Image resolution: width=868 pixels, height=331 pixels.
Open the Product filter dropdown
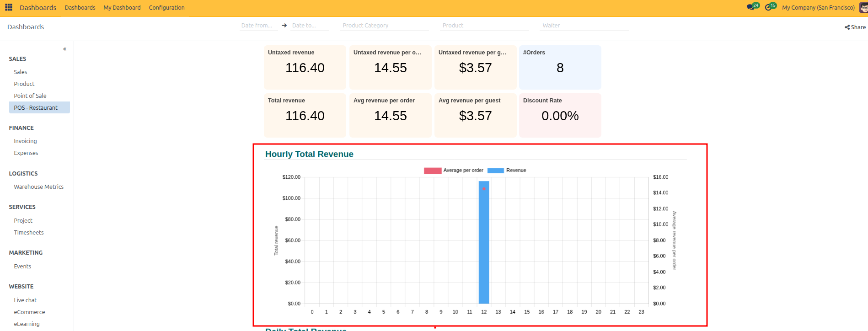click(x=484, y=26)
